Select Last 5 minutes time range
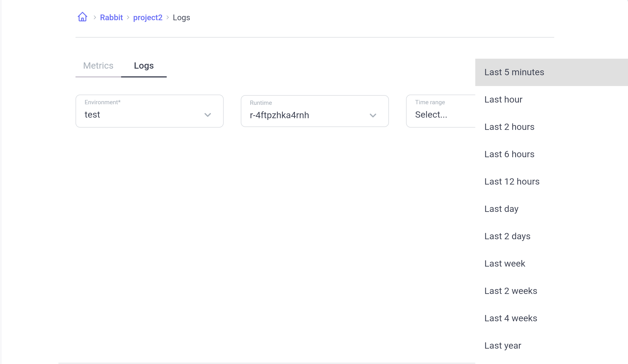 pyautogui.click(x=514, y=72)
